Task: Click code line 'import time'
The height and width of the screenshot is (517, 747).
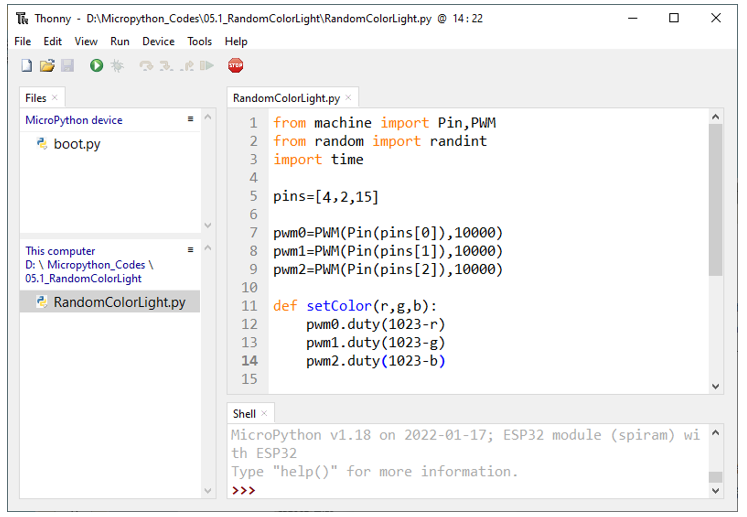Action: point(318,160)
